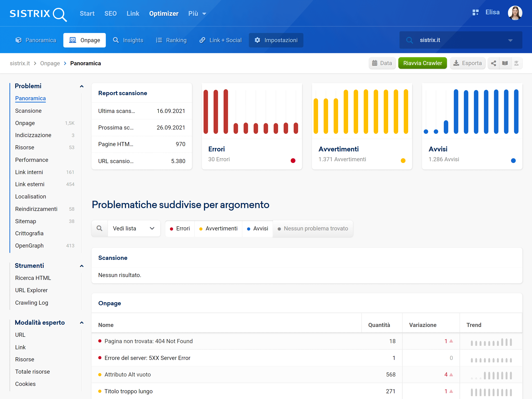Open the Link top menu item
The width and height of the screenshot is (532, 399).
coord(133,14)
